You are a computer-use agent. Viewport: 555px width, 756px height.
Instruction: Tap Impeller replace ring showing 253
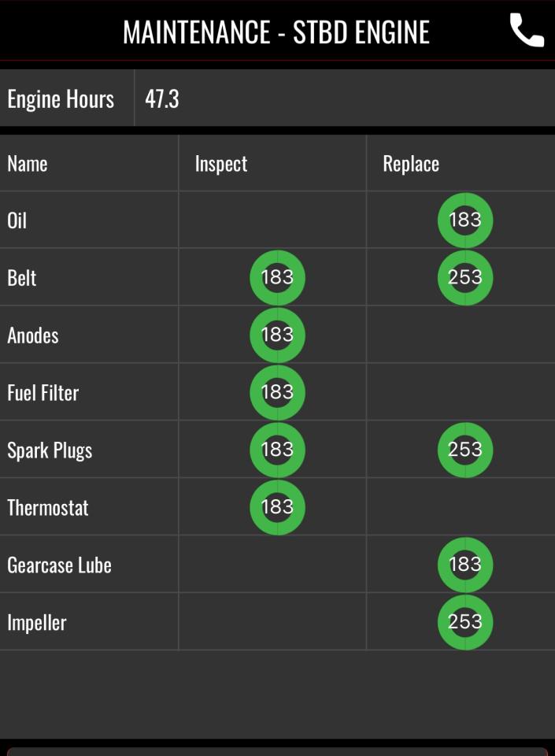coord(465,622)
